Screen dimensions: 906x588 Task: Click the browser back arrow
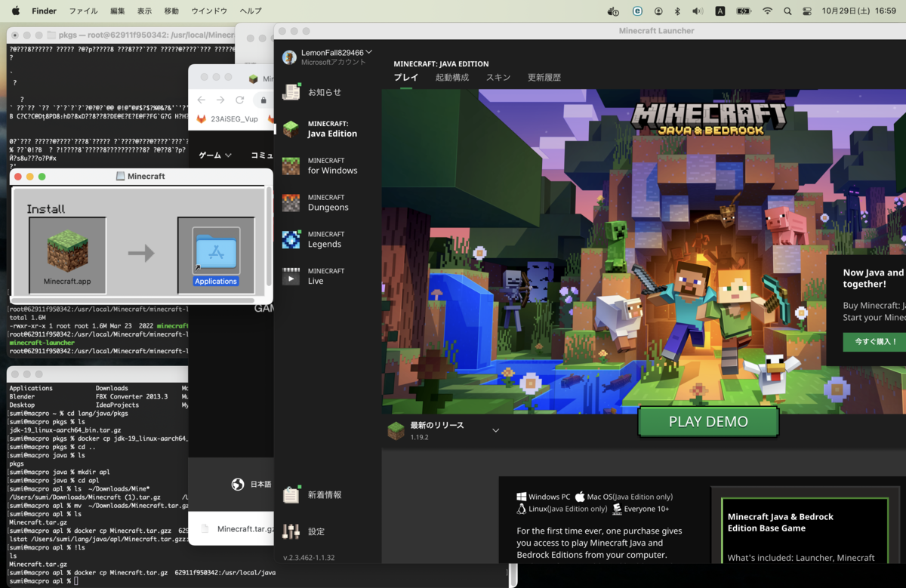[201, 100]
